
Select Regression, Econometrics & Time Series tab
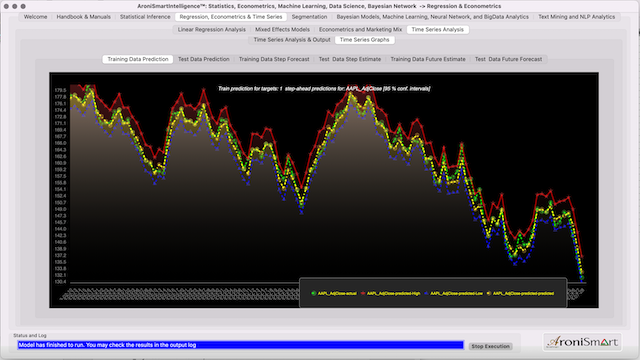coord(231,17)
